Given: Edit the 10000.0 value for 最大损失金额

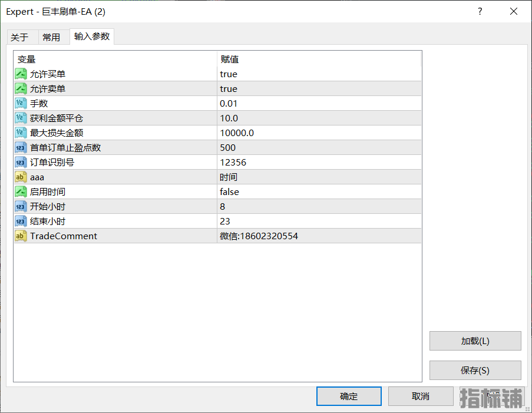Looking at the screenshot, I should 319,133.
